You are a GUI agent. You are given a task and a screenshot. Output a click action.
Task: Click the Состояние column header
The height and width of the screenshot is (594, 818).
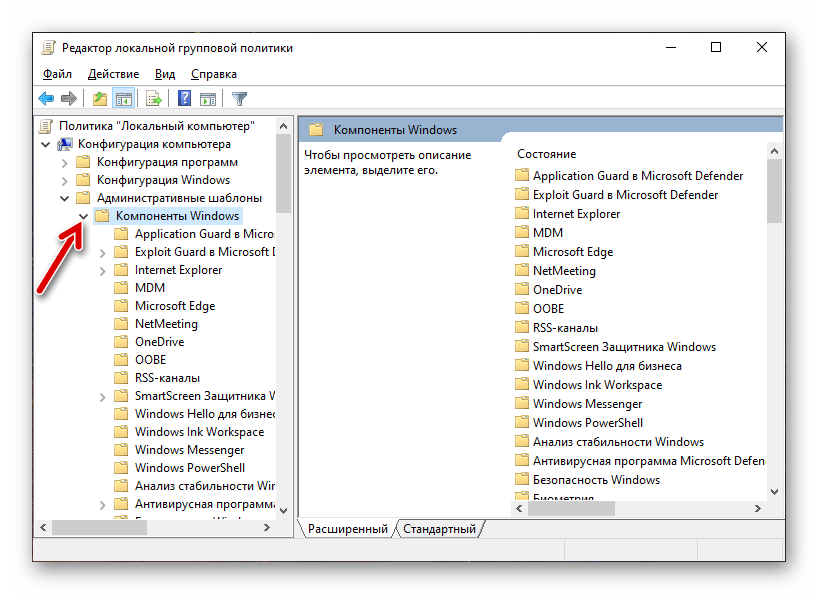click(546, 154)
